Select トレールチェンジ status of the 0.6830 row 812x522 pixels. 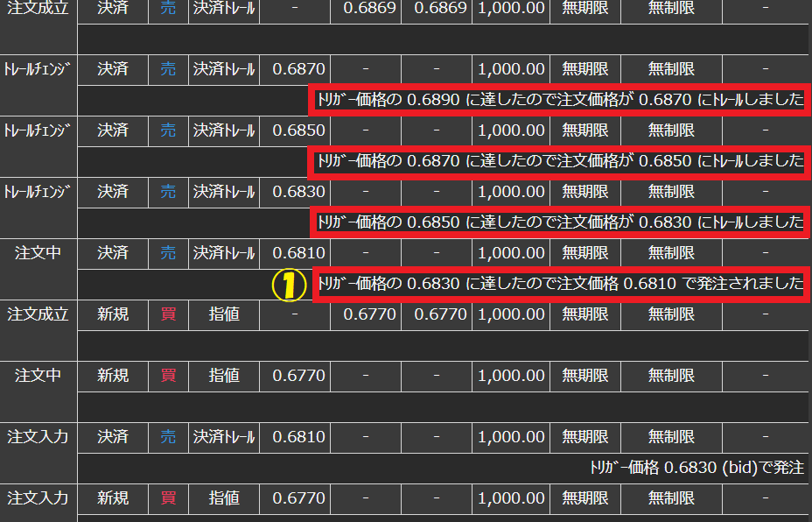(38, 192)
